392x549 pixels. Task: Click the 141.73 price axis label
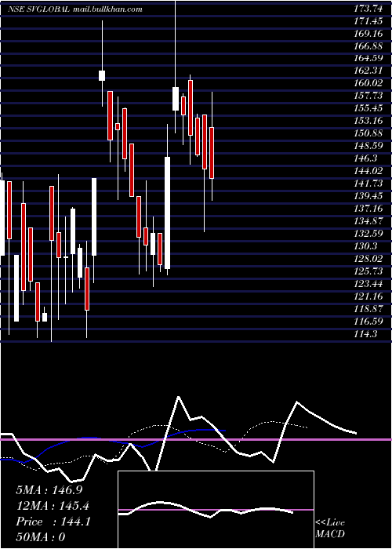point(368,184)
